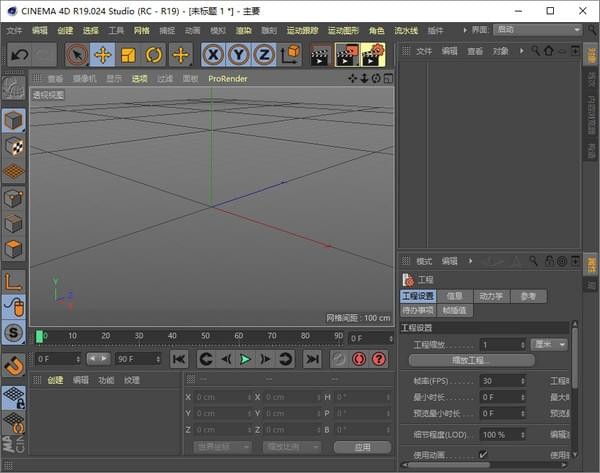Select the Move tool in toolbar
This screenshot has height=473, width=600.
click(x=102, y=54)
